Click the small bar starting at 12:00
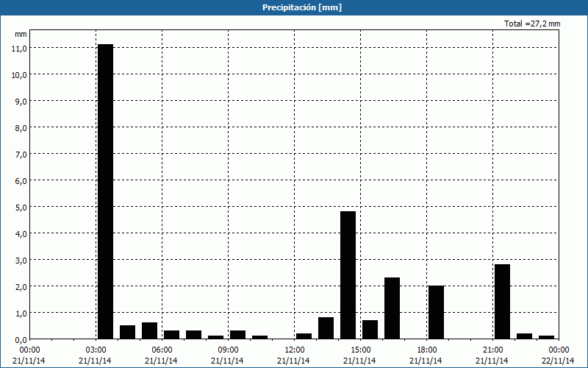 point(304,336)
